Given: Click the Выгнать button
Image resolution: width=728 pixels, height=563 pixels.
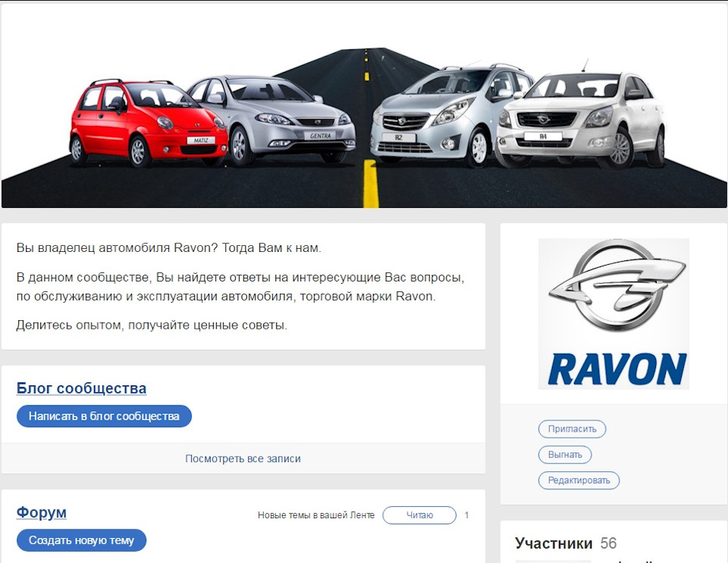Looking at the screenshot, I should 564,454.
